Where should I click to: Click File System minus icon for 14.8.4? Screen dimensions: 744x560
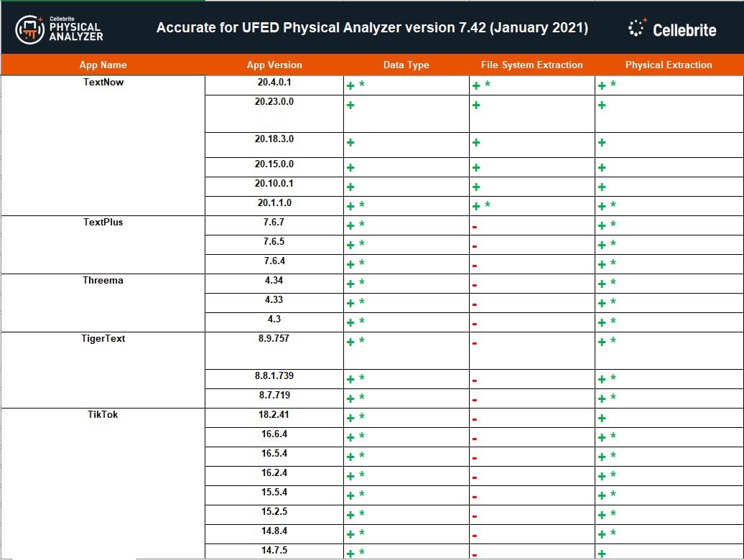[x=475, y=536]
